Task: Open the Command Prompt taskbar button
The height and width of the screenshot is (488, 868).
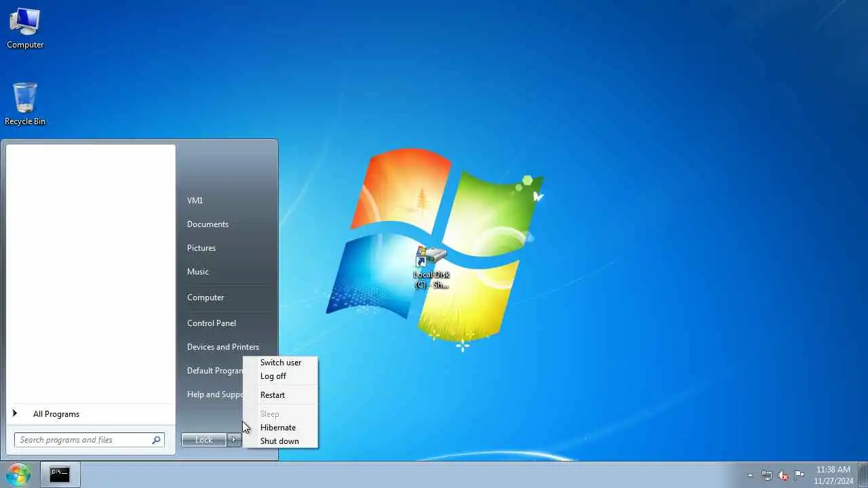Action: 60,474
